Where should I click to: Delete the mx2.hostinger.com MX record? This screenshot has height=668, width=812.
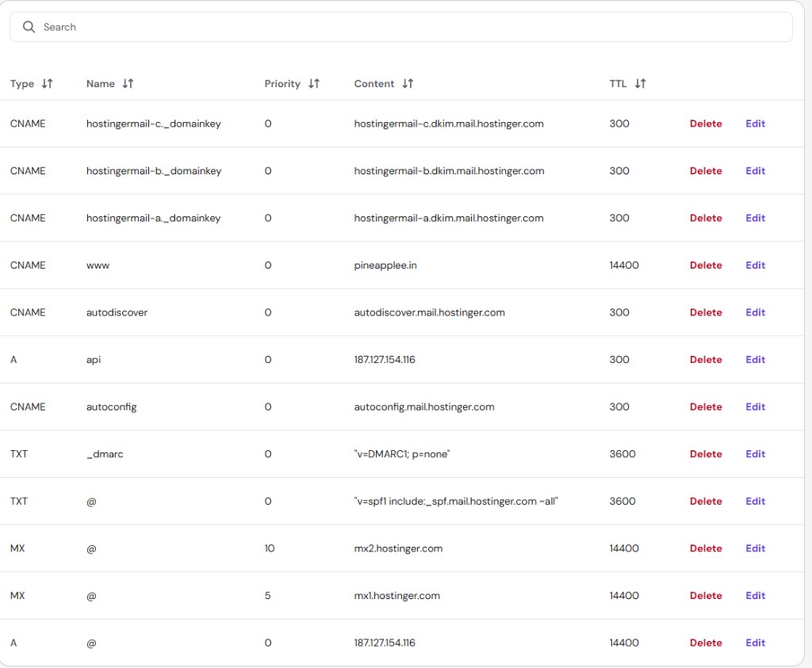click(x=705, y=548)
